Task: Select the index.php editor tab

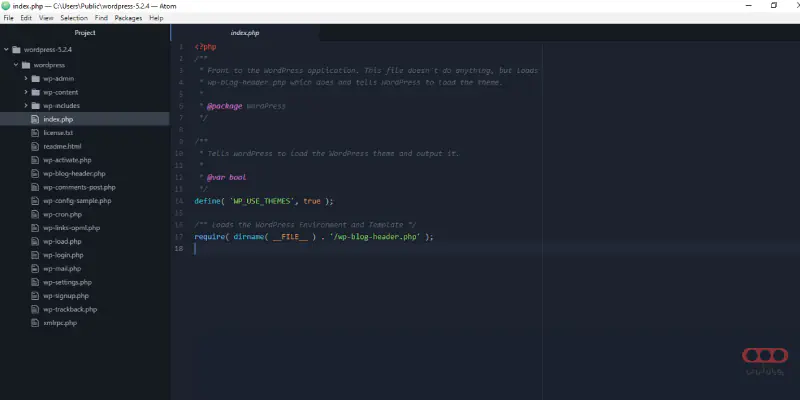Action: (245, 33)
